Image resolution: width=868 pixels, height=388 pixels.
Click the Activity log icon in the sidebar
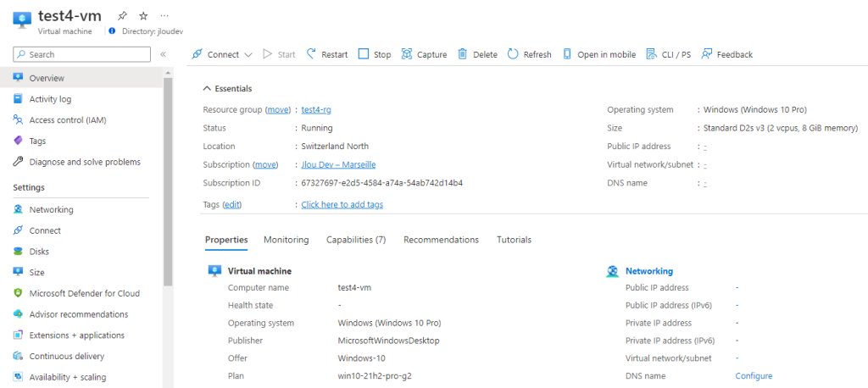19,99
